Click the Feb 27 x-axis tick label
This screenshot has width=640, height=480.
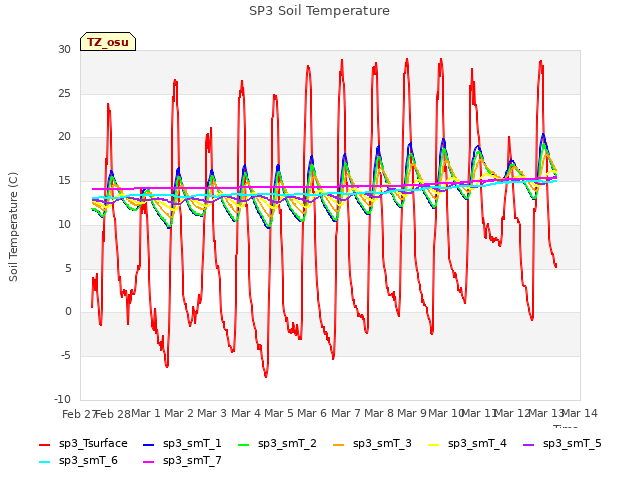(80, 414)
